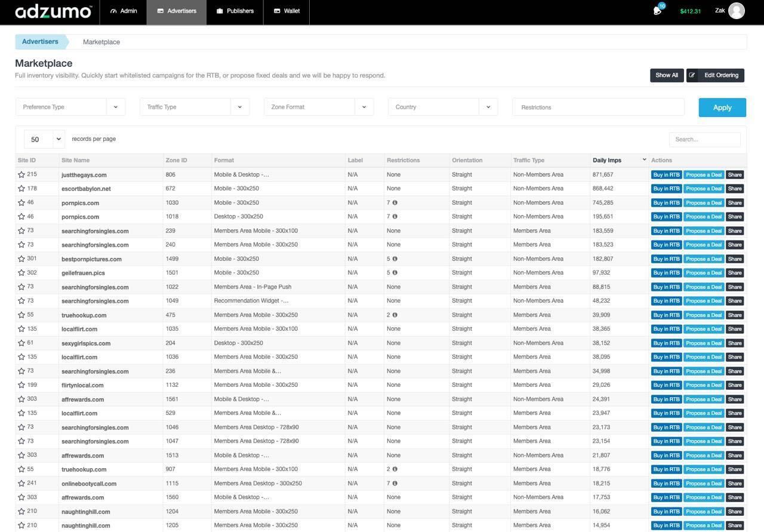Open the Wallet menu item
Viewport: 764px width, 532px height.
[x=286, y=11]
